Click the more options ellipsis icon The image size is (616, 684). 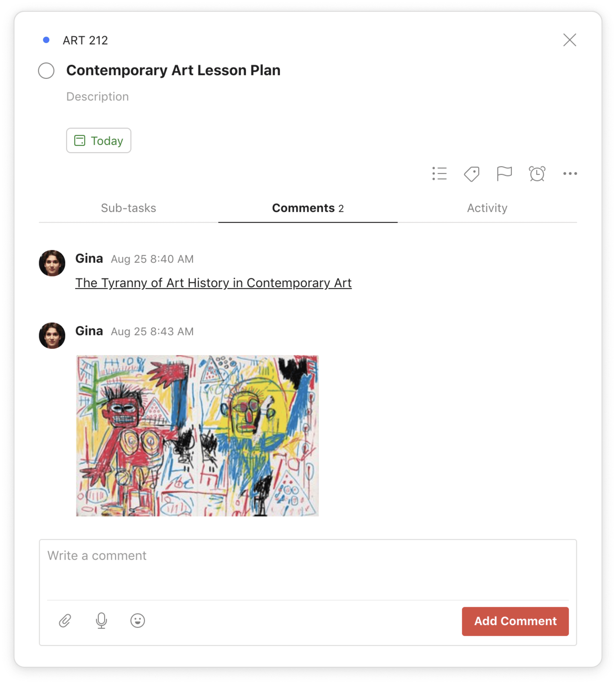click(x=570, y=174)
